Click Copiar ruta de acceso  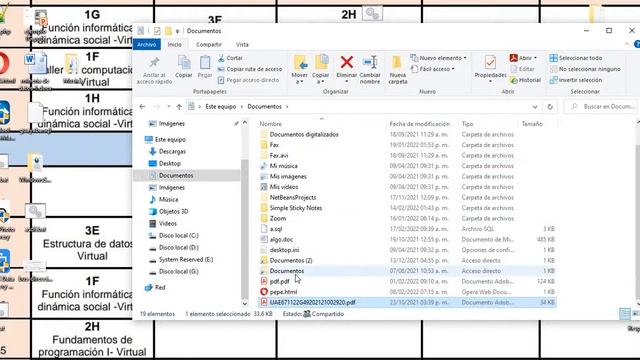pos(250,69)
